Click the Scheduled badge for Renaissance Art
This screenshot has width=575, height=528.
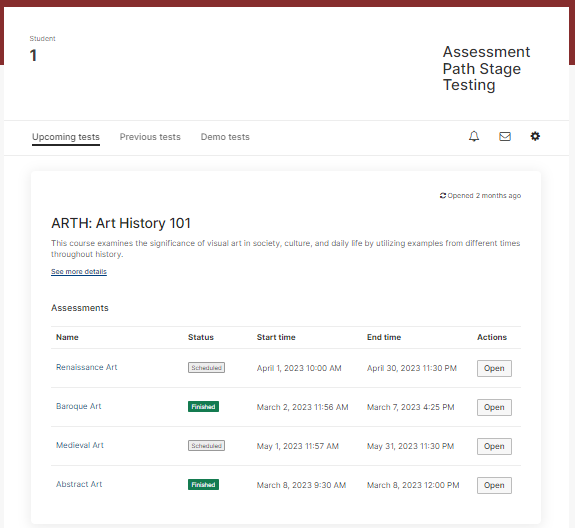(x=206, y=367)
